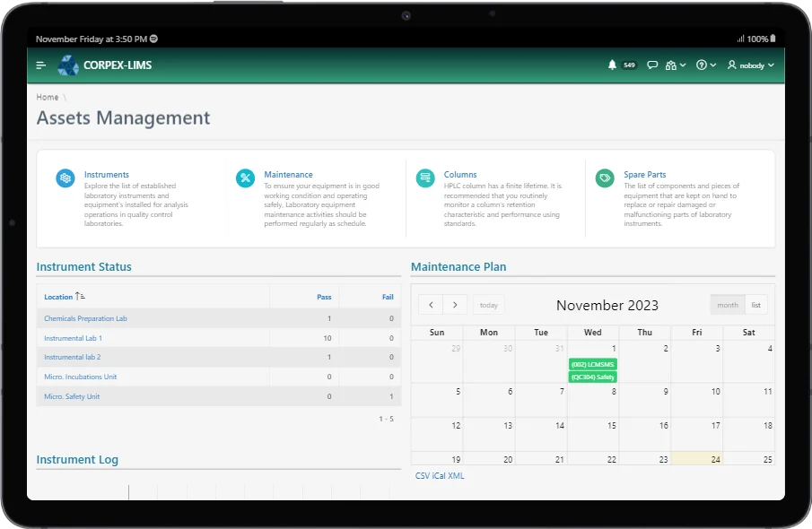The image size is (812, 529).
Task: Click the Spare Parts tag icon
Action: (x=605, y=178)
